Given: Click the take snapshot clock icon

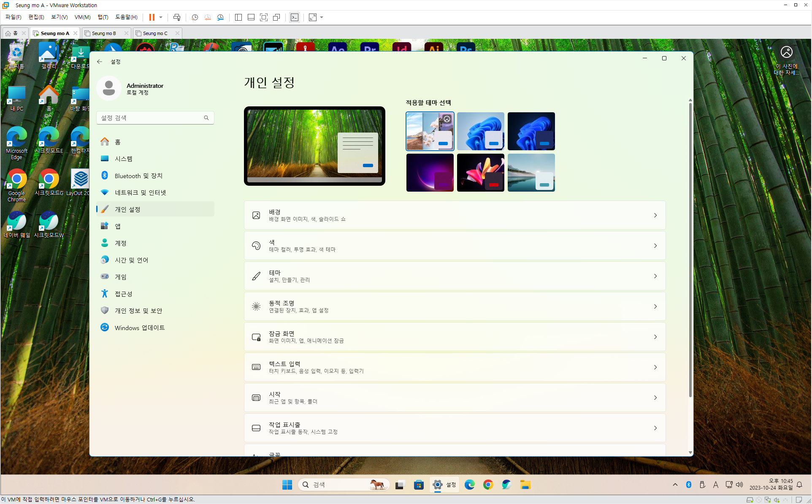Looking at the screenshot, I should pyautogui.click(x=195, y=17).
